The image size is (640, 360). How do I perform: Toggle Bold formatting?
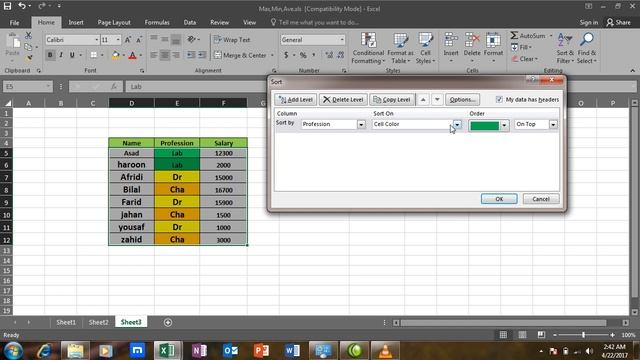(50, 55)
